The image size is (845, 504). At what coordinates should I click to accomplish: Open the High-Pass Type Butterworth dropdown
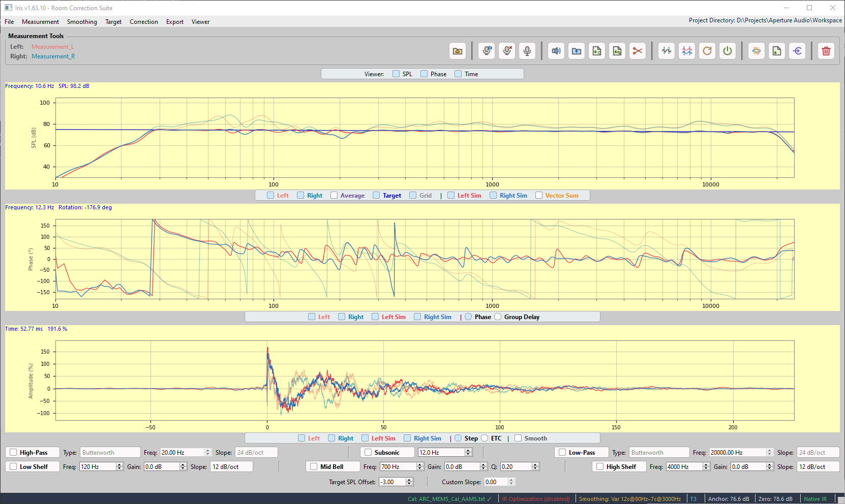(110, 453)
